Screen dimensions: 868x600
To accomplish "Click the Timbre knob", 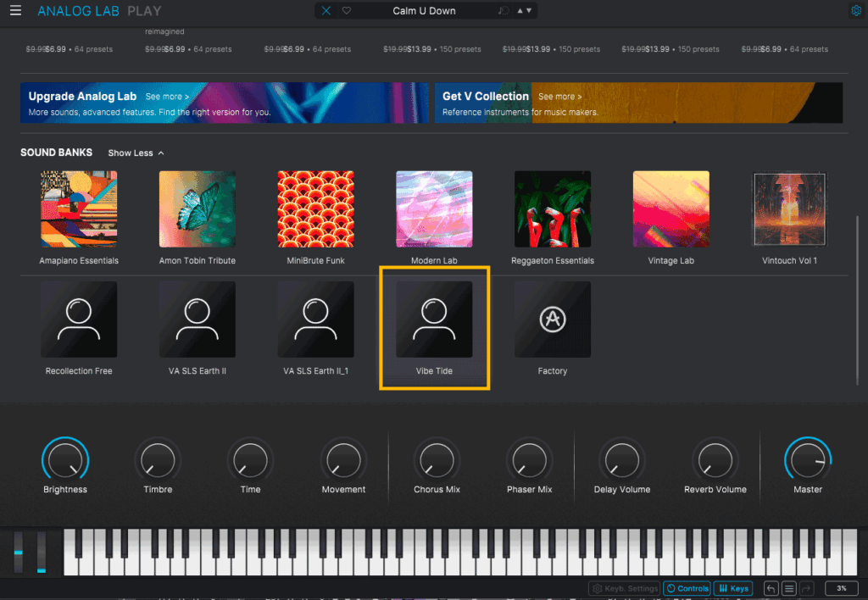I will 158,460.
